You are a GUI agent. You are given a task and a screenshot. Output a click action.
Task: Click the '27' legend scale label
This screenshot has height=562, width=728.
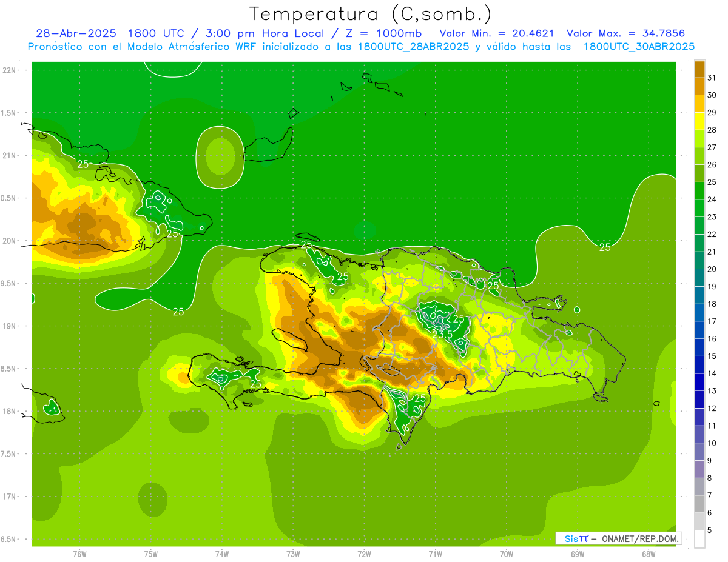click(712, 147)
